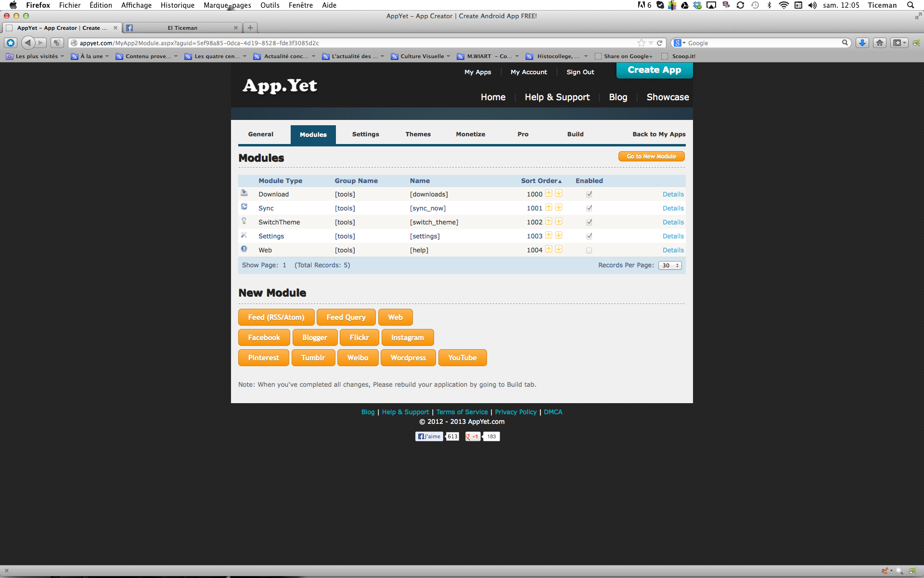Add a Wordpress module
The height and width of the screenshot is (578, 924).
(x=408, y=358)
